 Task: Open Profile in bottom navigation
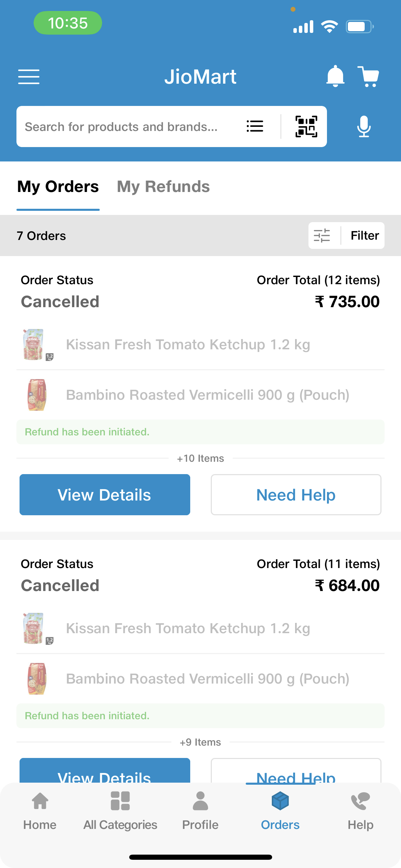[x=200, y=810]
